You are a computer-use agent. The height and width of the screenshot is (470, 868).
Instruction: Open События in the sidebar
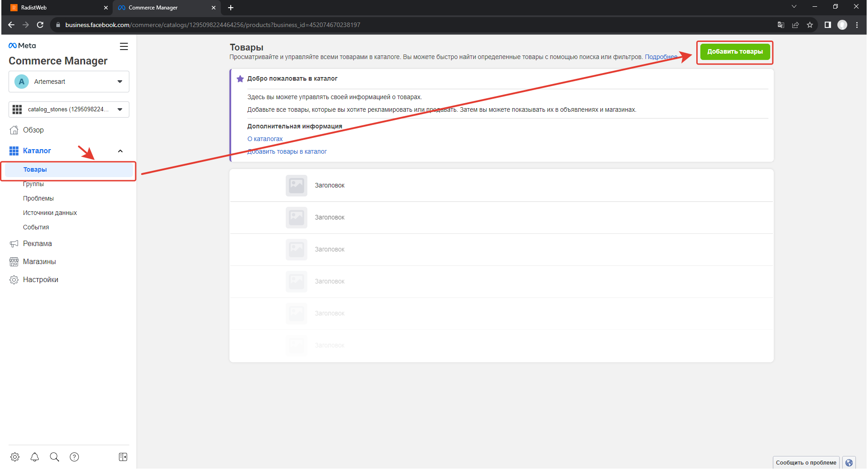pyautogui.click(x=36, y=228)
